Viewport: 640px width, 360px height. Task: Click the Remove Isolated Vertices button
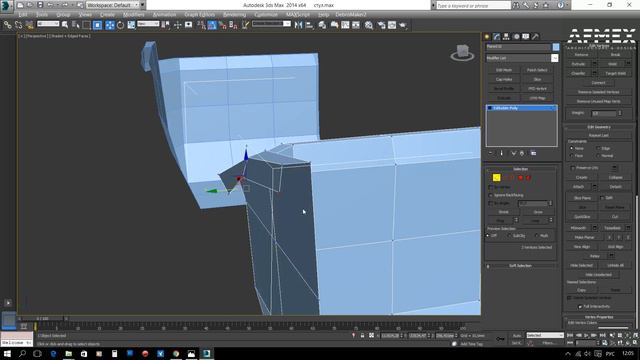598,92
